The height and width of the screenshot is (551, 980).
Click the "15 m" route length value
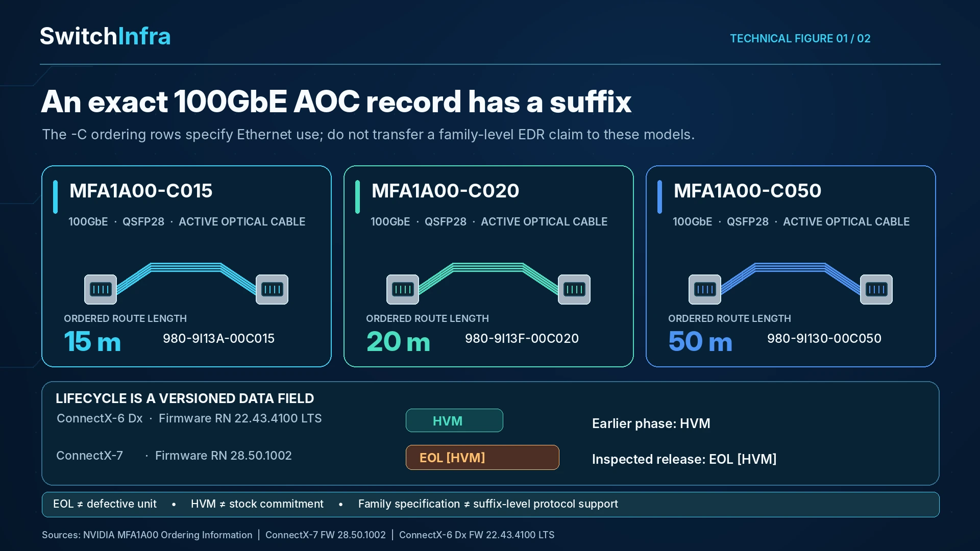coord(92,341)
